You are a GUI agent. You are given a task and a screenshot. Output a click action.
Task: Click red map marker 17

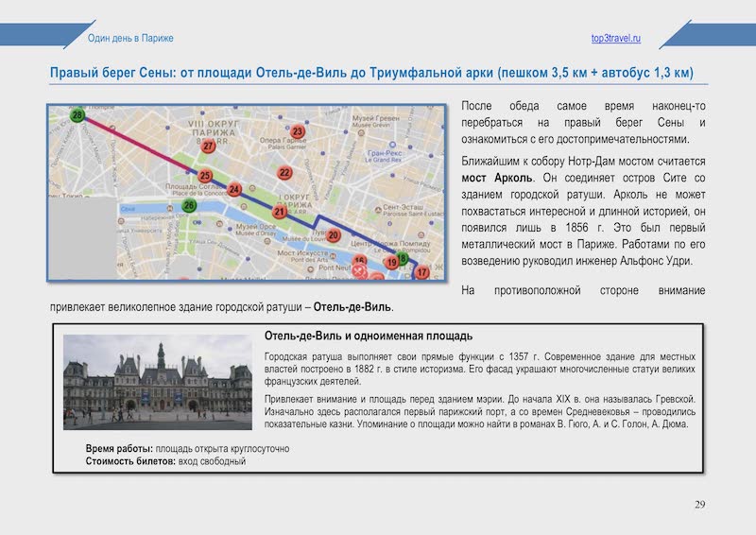click(421, 272)
